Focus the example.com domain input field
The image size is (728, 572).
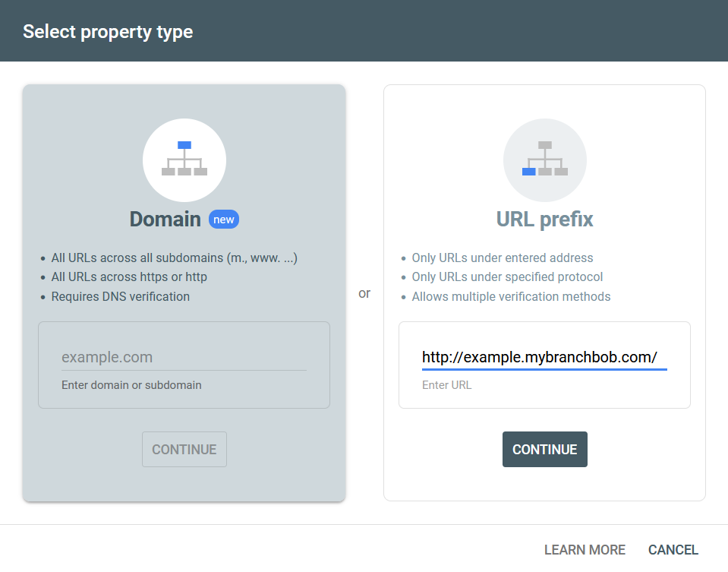coord(184,357)
